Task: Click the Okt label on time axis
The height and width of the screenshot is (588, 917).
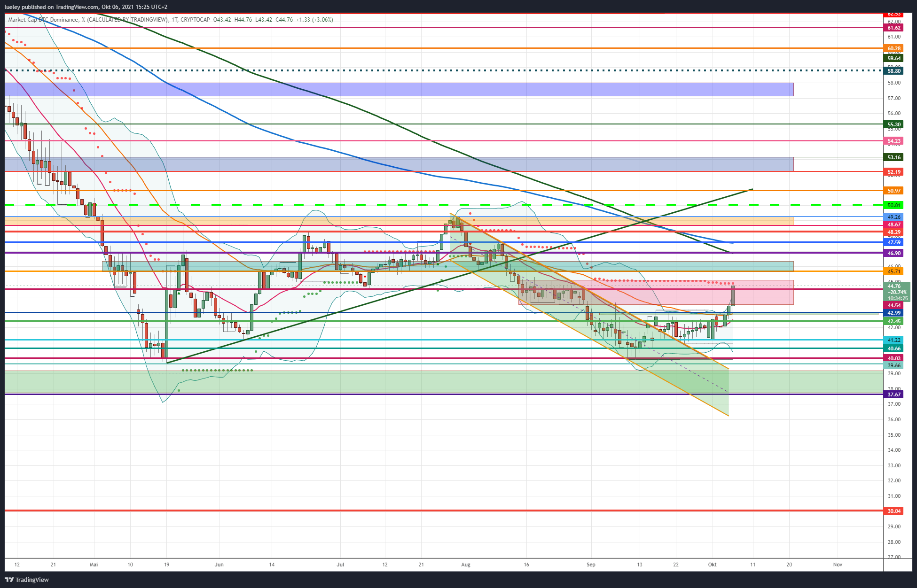Action: click(712, 565)
